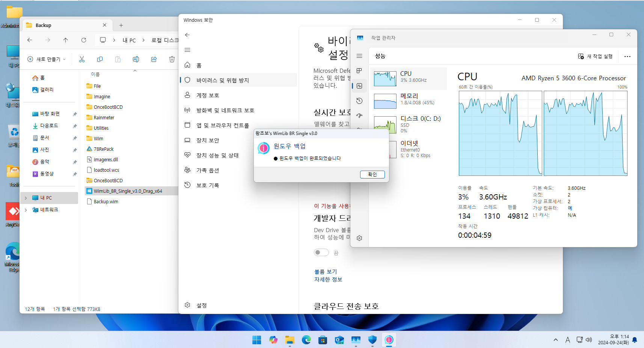Show hidden system tray icons chevron
Image resolution: width=644 pixels, height=348 pixels.
point(556,340)
